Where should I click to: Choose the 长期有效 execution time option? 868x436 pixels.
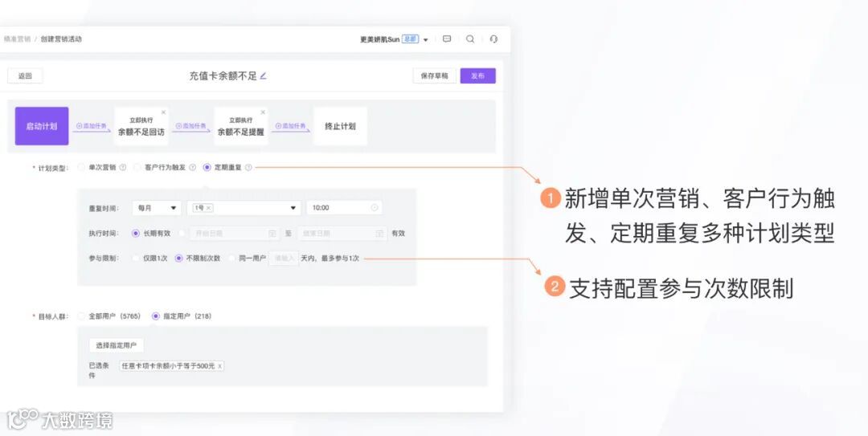point(136,234)
